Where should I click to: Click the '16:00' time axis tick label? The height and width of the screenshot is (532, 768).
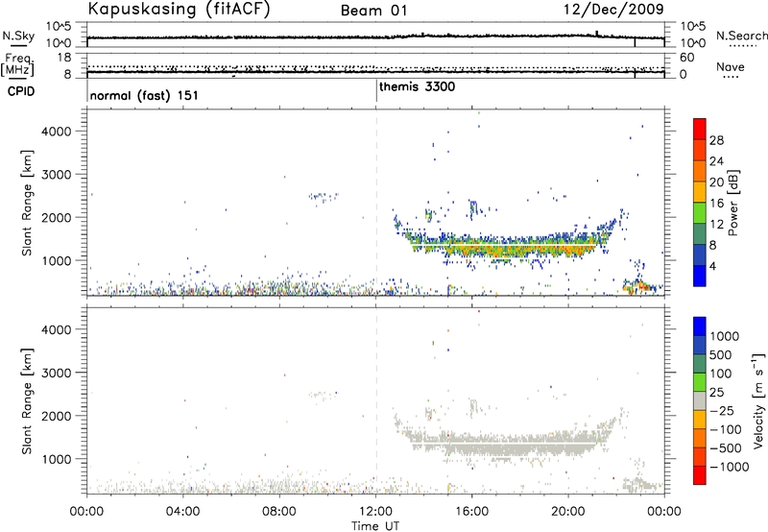click(471, 512)
